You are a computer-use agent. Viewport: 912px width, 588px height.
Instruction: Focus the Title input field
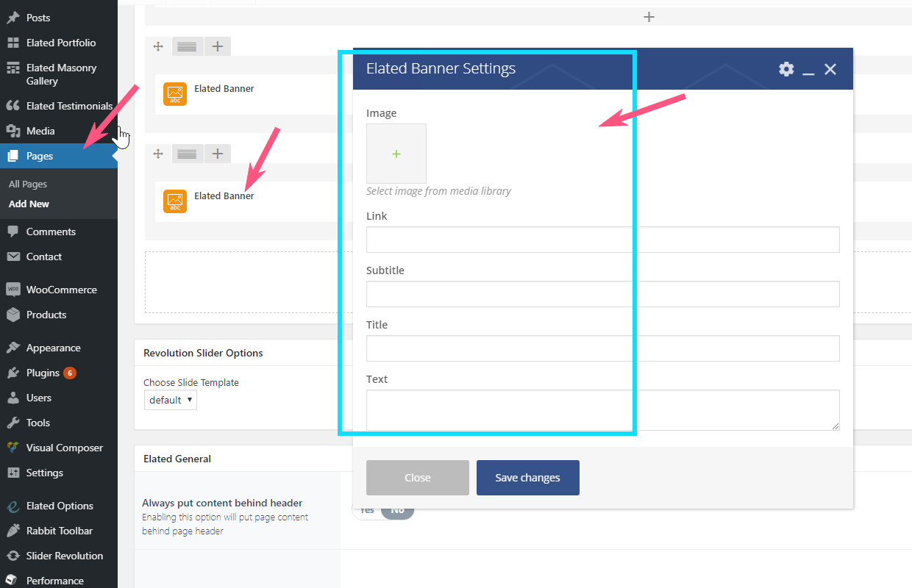(x=603, y=348)
